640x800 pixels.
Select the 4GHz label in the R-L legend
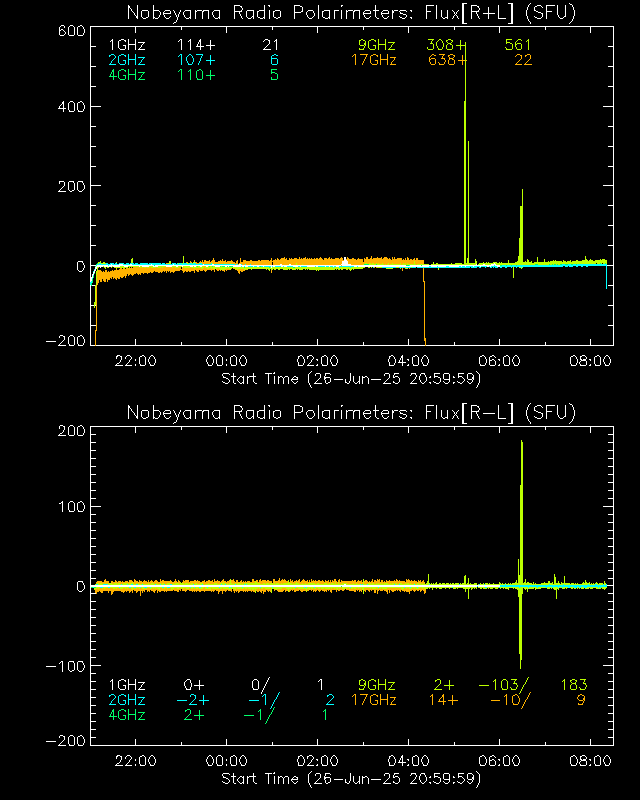click(127, 715)
